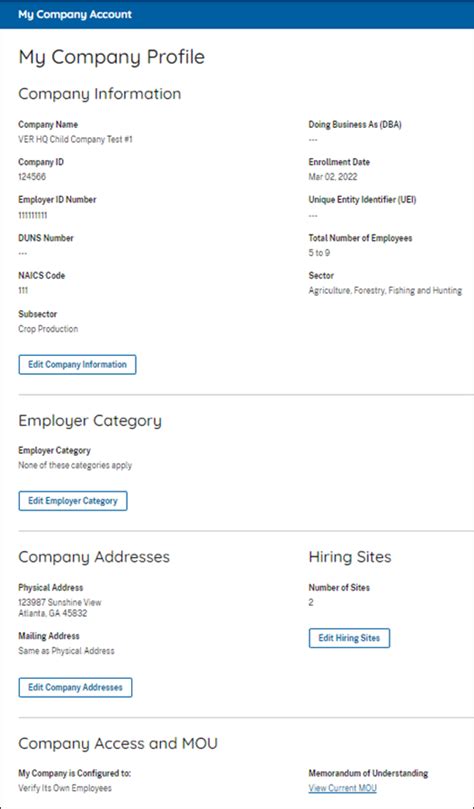Image resolution: width=474 pixels, height=809 pixels.
Task: Click Verify Its Own Employees text
Action: pos(65,788)
